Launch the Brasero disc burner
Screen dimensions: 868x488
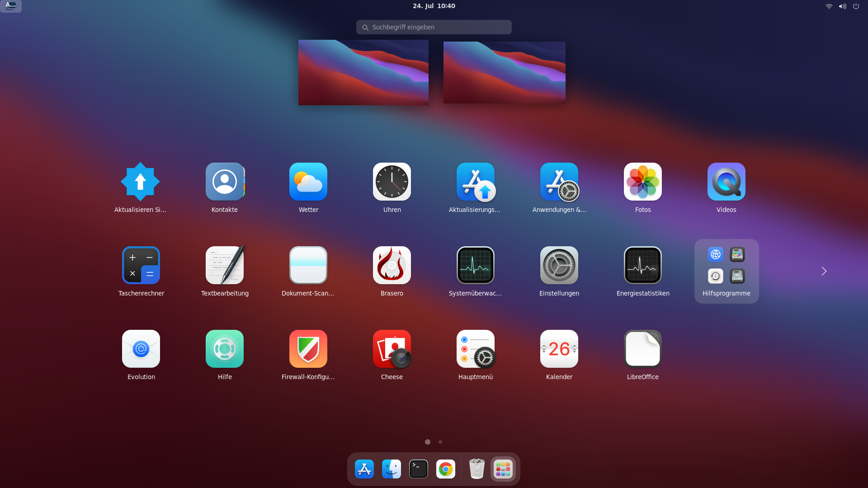click(x=392, y=265)
